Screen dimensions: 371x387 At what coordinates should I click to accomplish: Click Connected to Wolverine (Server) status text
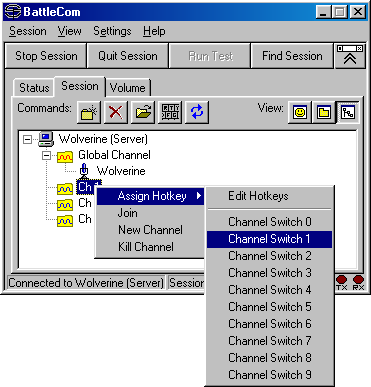(86, 283)
